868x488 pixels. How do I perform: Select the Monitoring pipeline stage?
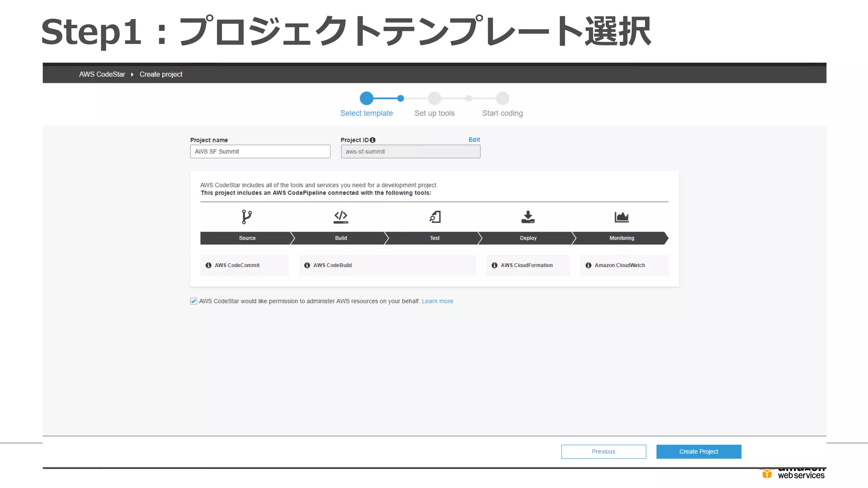click(x=622, y=238)
